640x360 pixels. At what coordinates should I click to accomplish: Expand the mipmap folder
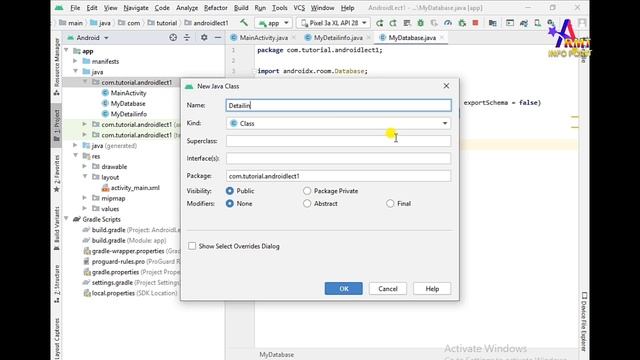point(85,198)
